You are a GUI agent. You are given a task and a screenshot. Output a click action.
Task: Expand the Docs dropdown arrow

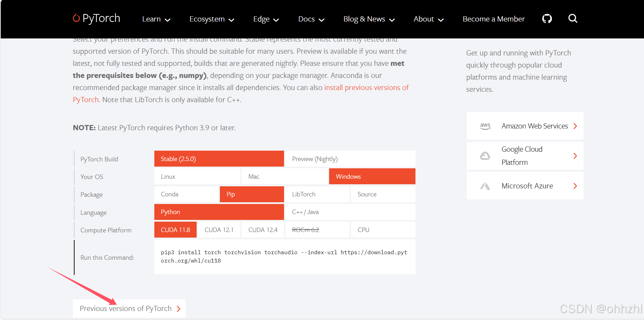point(321,20)
